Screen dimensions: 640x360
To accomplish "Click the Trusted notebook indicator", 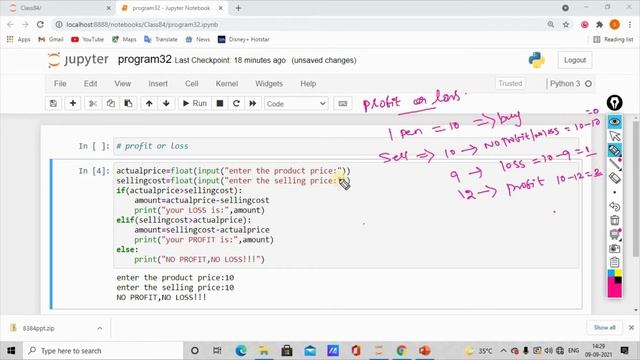I will 510,83.
